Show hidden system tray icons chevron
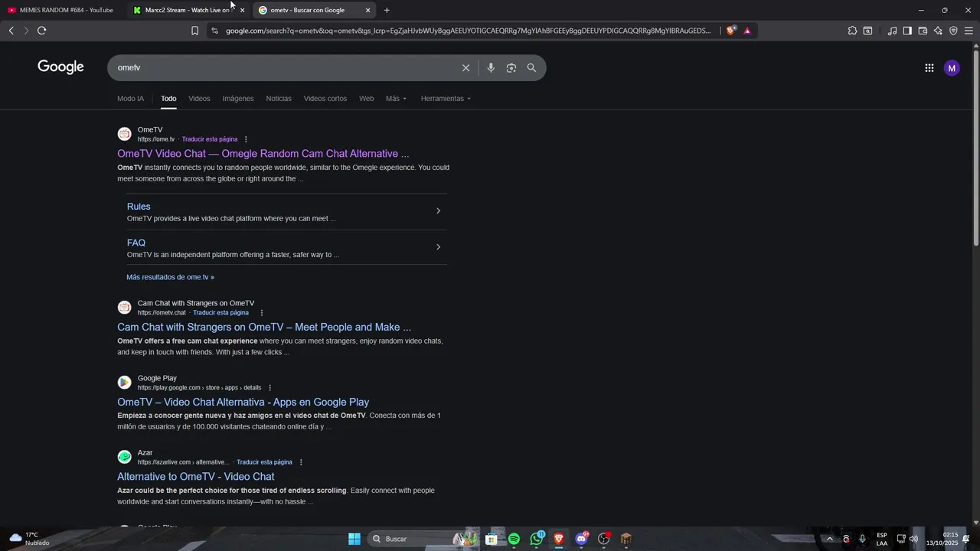 pyautogui.click(x=829, y=539)
